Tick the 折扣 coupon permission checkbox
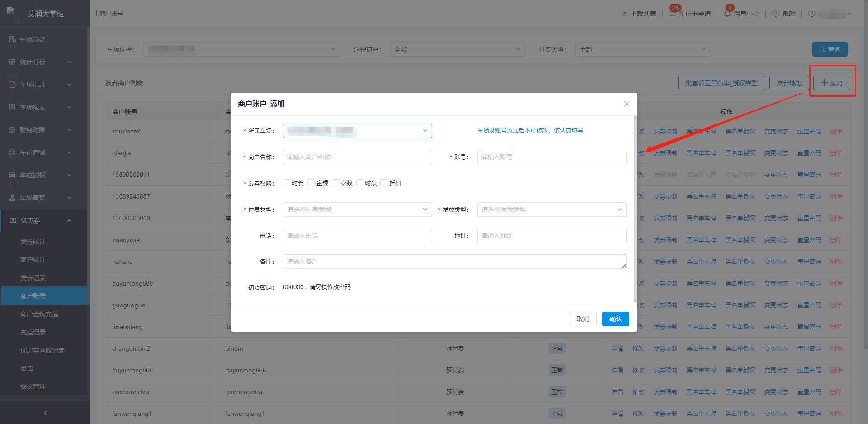868x424 pixels. coord(384,183)
